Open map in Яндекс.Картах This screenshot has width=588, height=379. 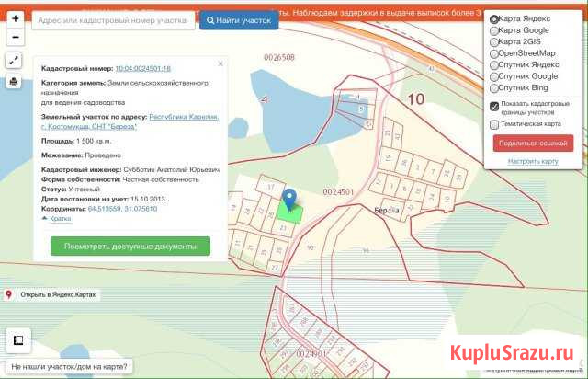click(x=51, y=295)
